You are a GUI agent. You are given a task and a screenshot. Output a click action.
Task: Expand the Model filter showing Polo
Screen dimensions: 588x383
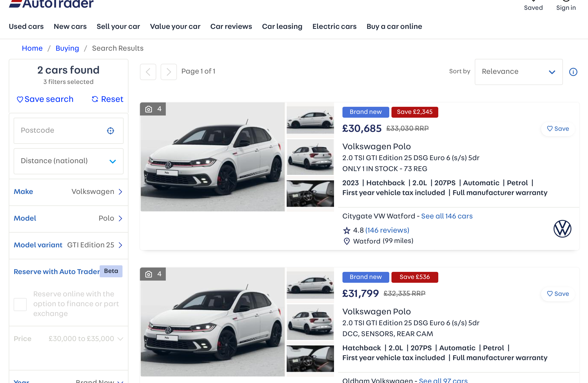coord(69,218)
